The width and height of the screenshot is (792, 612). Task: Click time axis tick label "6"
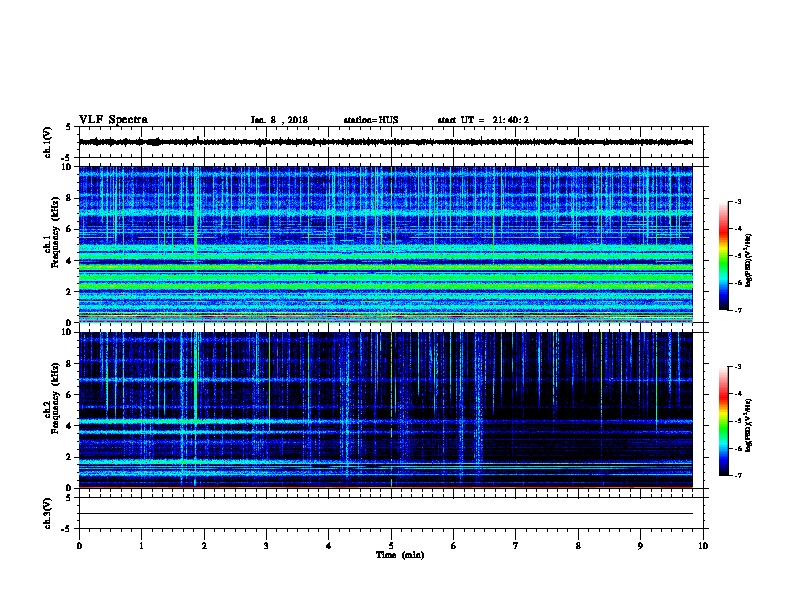[454, 545]
